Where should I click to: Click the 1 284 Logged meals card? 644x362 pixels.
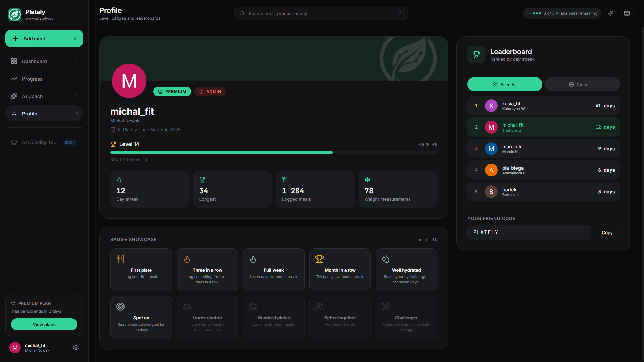pyautogui.click(x=315, y=189)
